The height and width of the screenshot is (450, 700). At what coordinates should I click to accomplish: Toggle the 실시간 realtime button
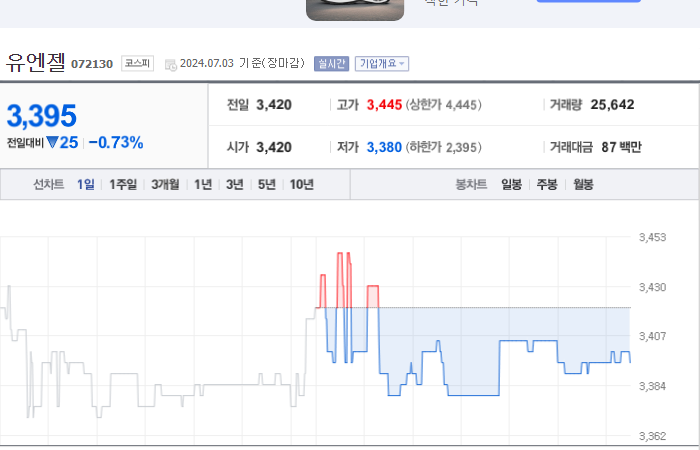pyautogui.click(x=331, y=63)
